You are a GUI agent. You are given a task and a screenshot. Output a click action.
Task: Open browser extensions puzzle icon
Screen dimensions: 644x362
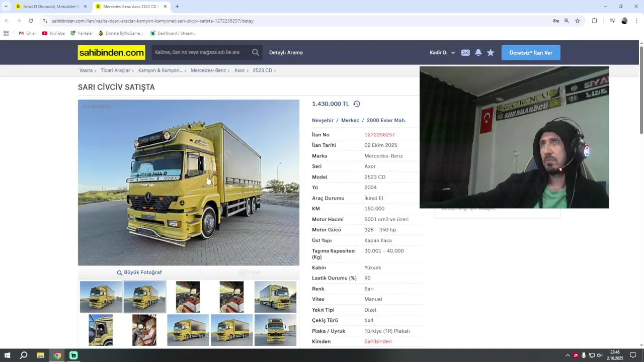pyautogui.click(x=595, y=21)
